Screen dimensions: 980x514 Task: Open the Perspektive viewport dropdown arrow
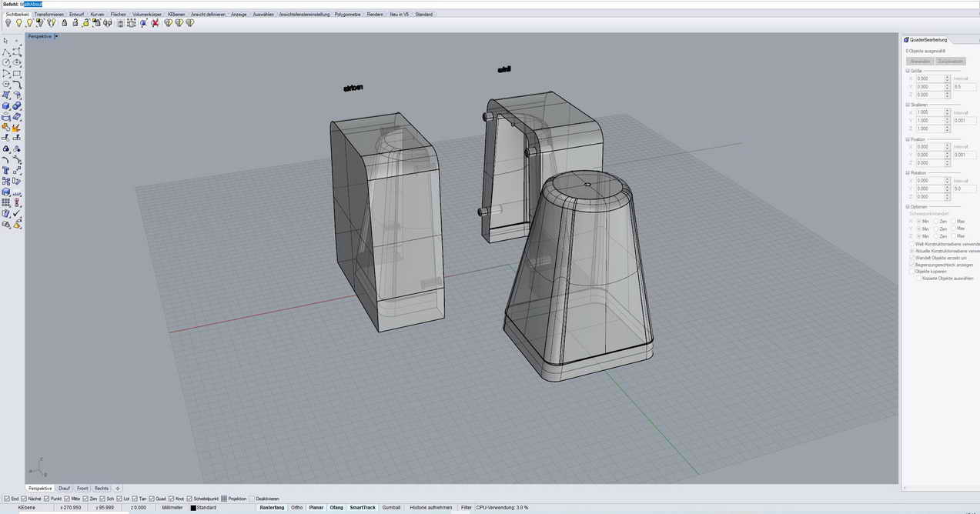point(57,36)
